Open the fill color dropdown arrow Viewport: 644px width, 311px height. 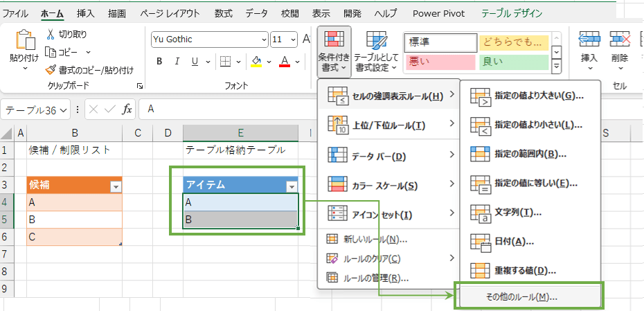pos(269,62)
